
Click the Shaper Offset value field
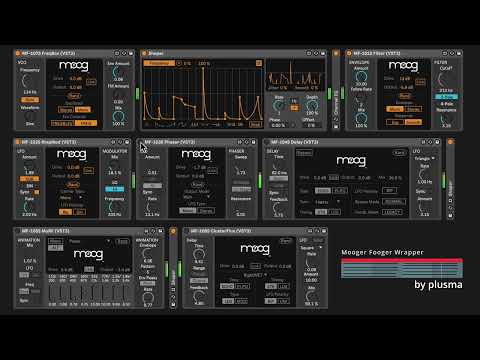tap(311, 125)
